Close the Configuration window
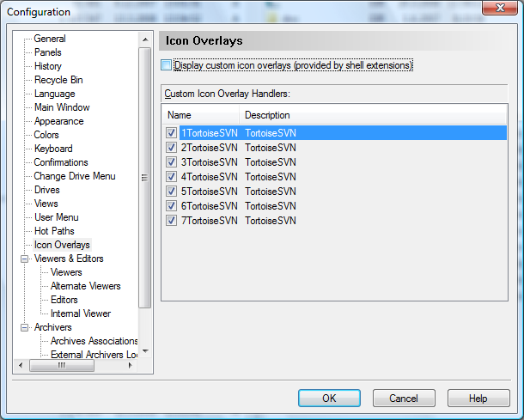Viewport: 524px width, 420px height. [500, 8]
